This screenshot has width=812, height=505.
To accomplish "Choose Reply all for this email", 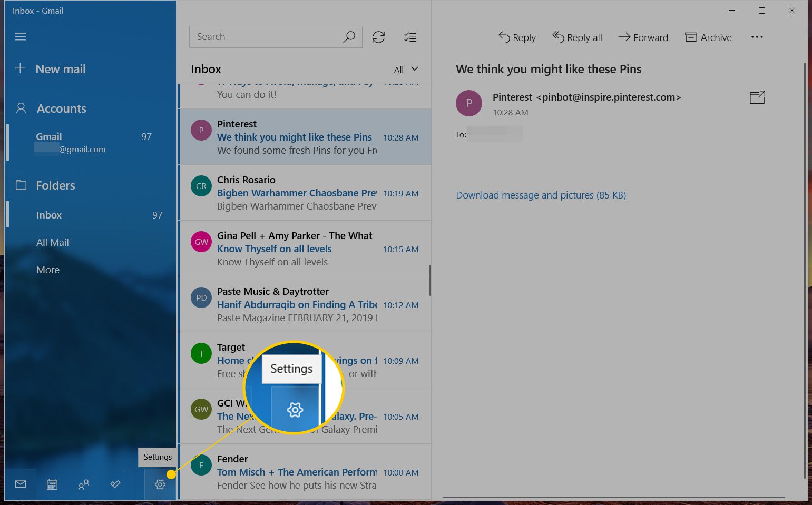I will [x=577, y=37].
